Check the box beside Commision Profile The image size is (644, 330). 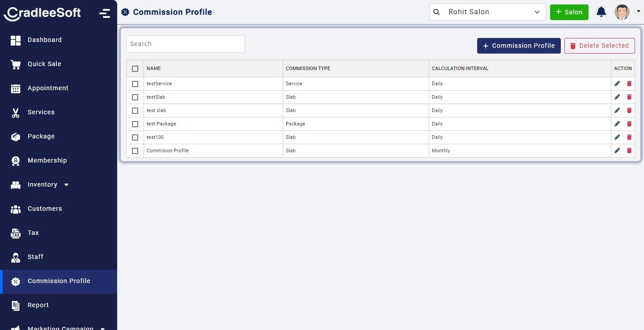pyautogui.click(x=135, y=151)
